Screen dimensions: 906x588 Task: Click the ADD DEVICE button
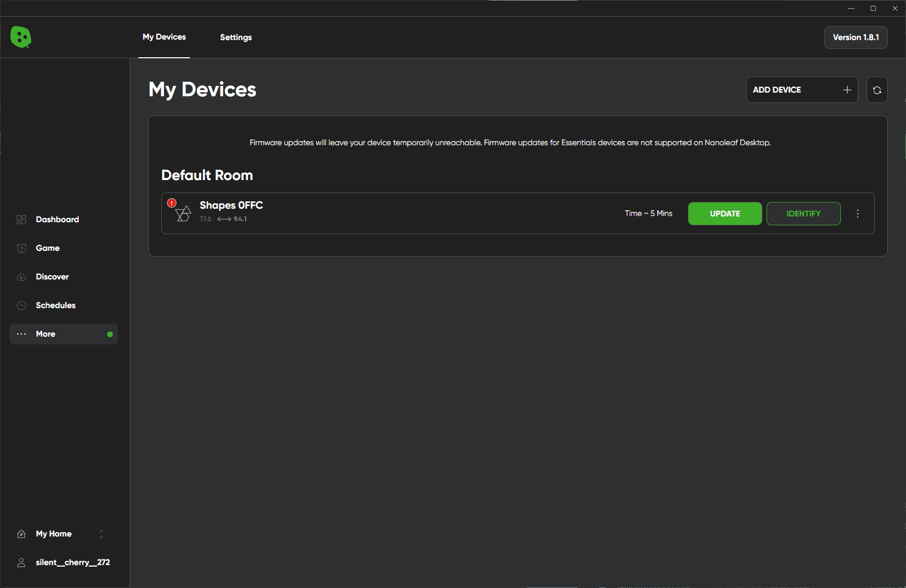tap(801, 90)
